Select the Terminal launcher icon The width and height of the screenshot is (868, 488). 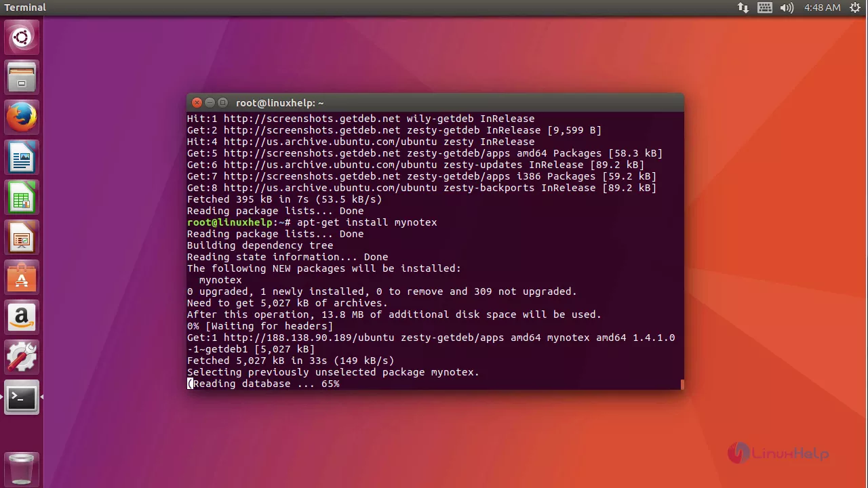coord(22,397)
